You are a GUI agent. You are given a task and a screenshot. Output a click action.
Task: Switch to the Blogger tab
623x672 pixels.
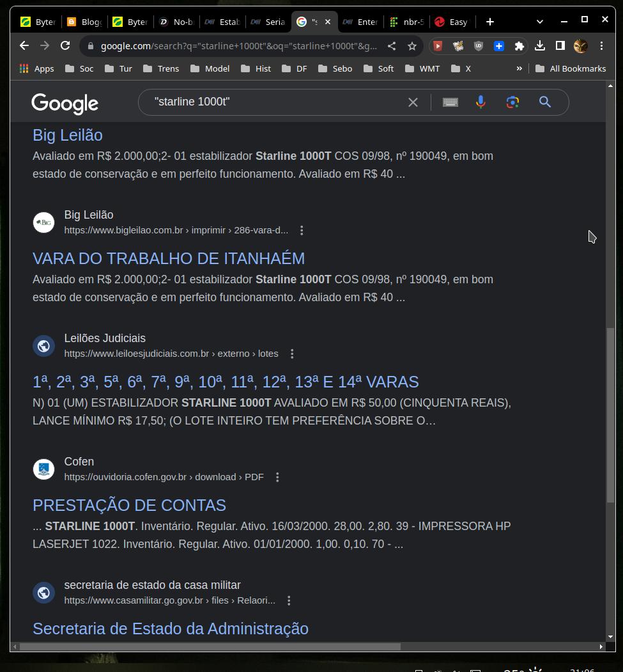[x=84, y=22]
